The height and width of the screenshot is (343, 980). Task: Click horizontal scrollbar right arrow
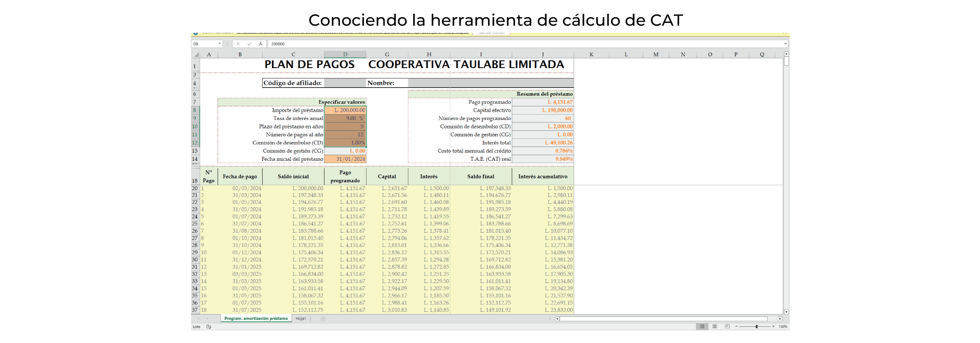click(780, 318)
